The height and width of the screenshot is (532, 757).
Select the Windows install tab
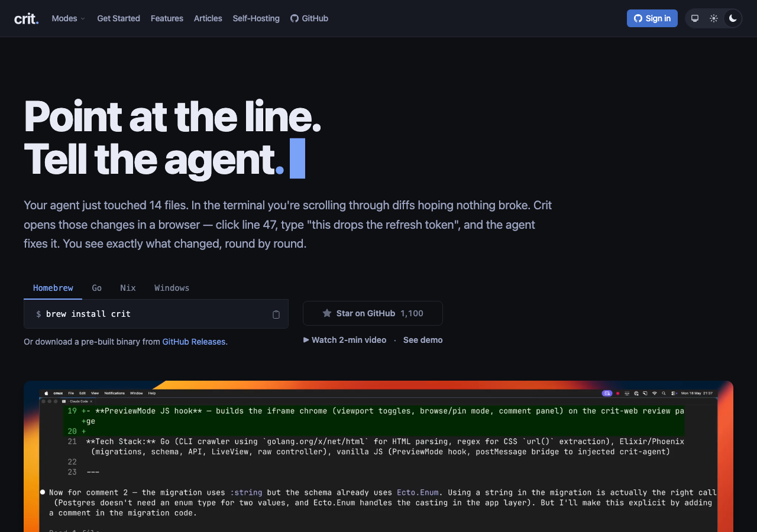tap(172, 288)
